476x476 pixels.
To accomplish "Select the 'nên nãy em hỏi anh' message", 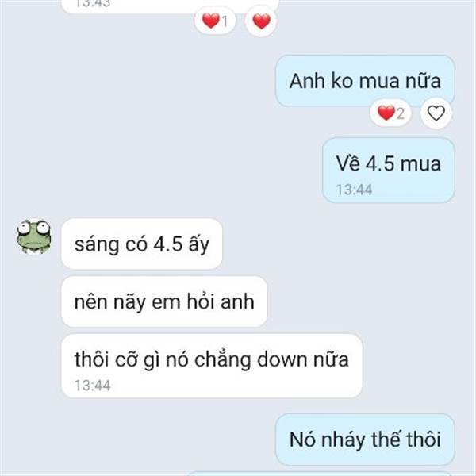I will (x=164, y=301).
